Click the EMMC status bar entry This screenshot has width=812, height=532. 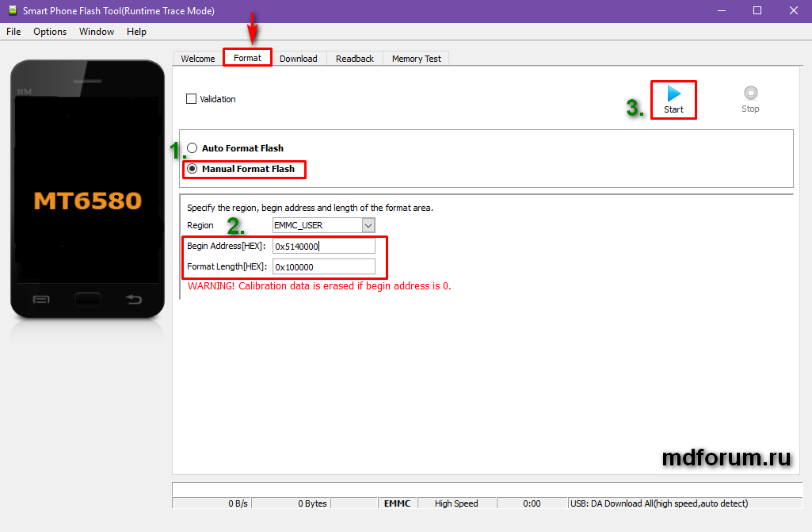coord(397,503)
